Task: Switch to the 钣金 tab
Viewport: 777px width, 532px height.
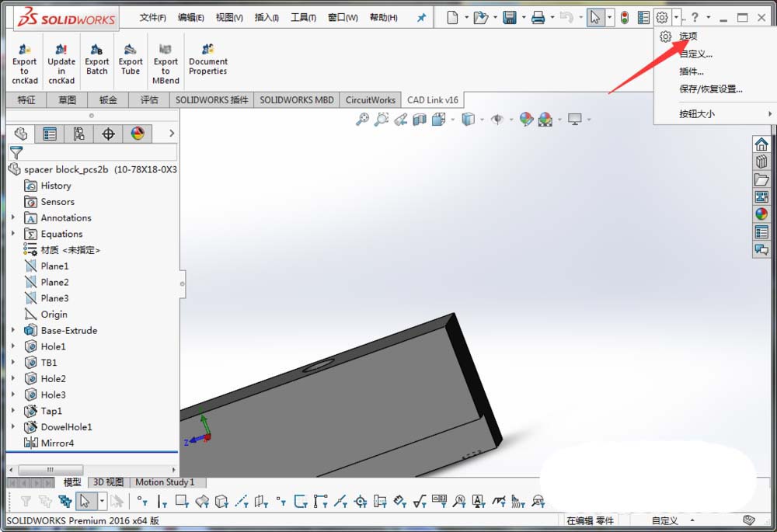Action: [108, 100]
